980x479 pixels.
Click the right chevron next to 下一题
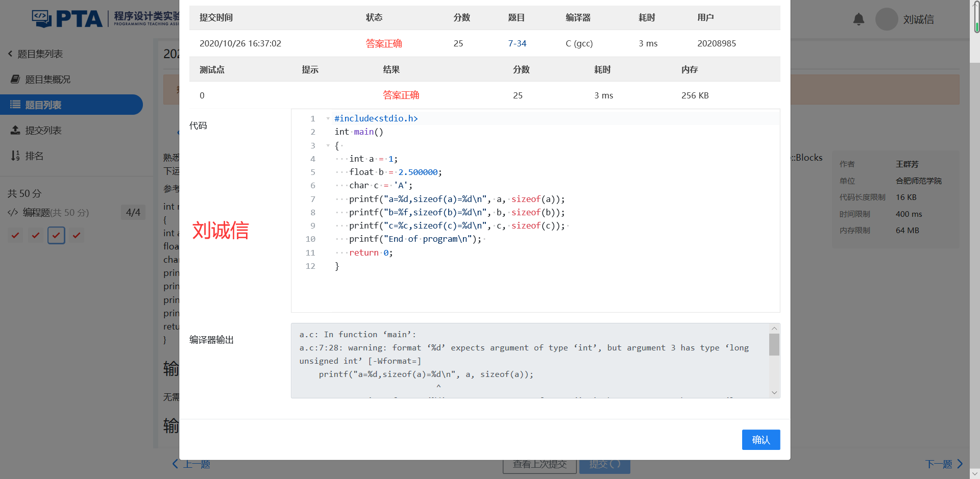(960, 464)
